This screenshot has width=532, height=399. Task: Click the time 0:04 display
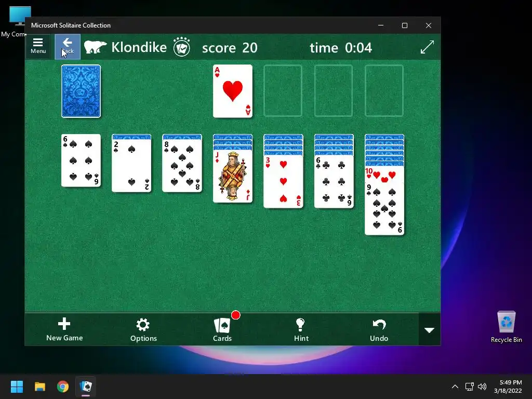(x=341, y=47)
